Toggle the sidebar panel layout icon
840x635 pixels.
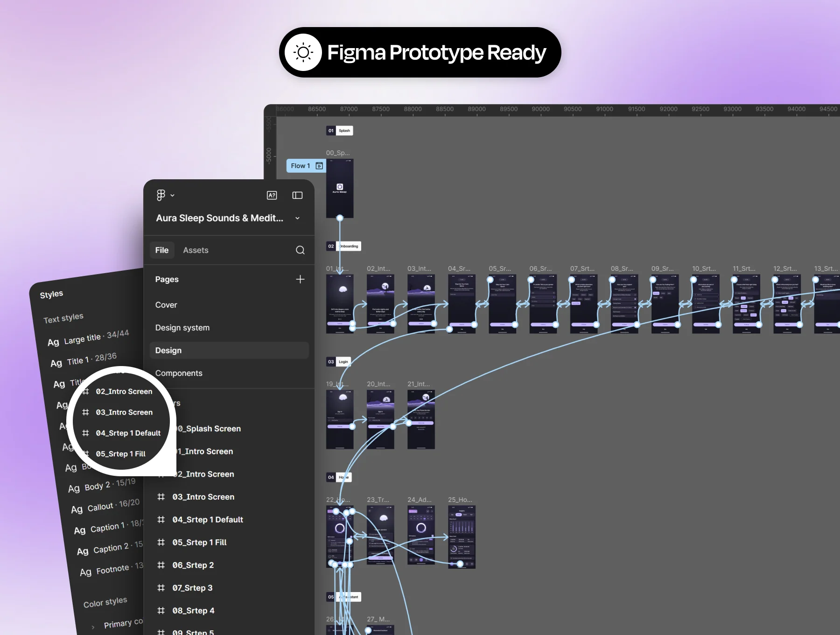coord(297,195)
